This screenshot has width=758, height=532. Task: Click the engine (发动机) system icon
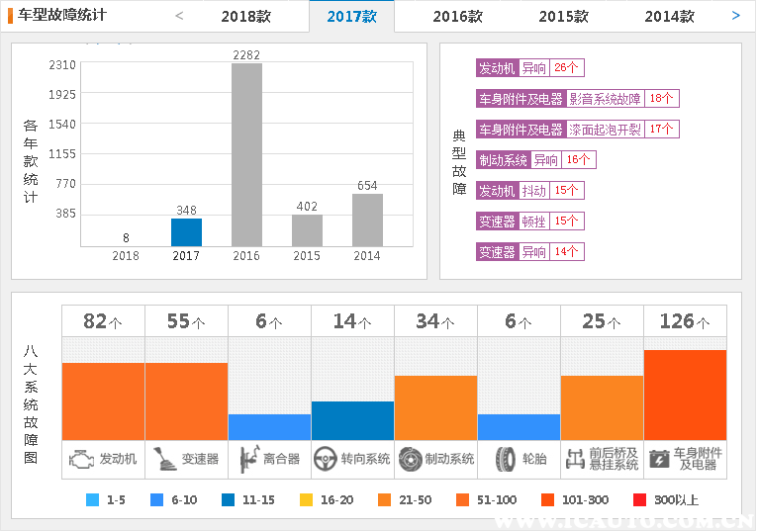point(81,459)
